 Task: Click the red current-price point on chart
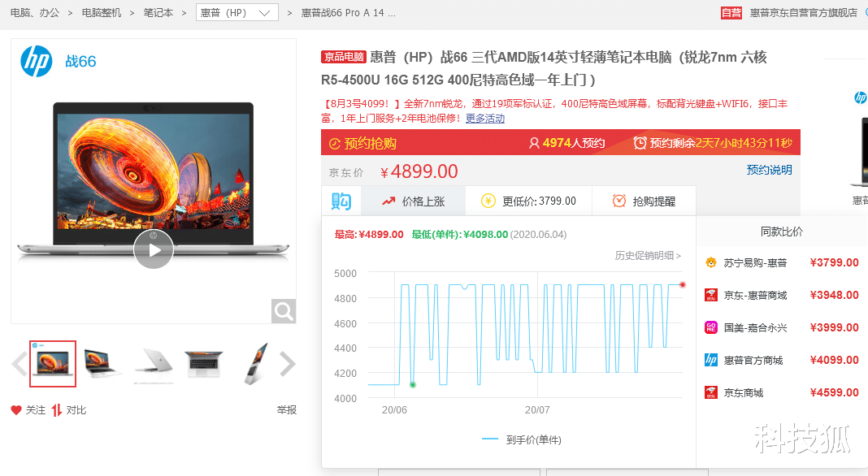click(x=683, y=284)
